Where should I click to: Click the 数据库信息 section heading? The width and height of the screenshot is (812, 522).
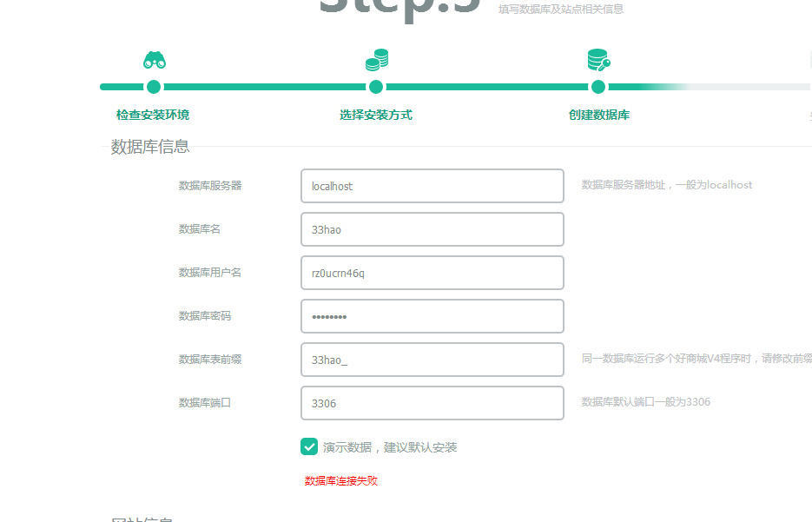click(x=150, y=147)
